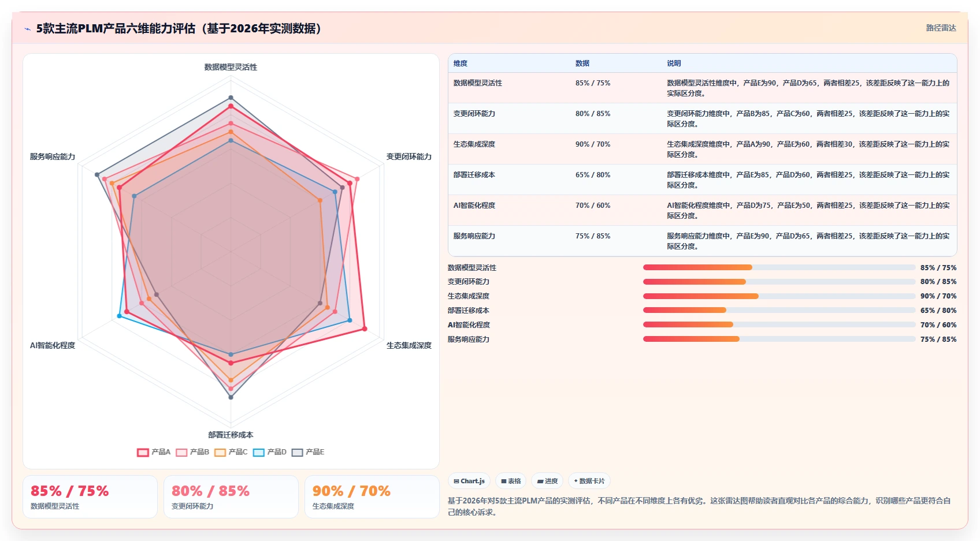Click the footer summary paragraph starting 基于2026年
The image size is (980, 541).
coord(700,506)
